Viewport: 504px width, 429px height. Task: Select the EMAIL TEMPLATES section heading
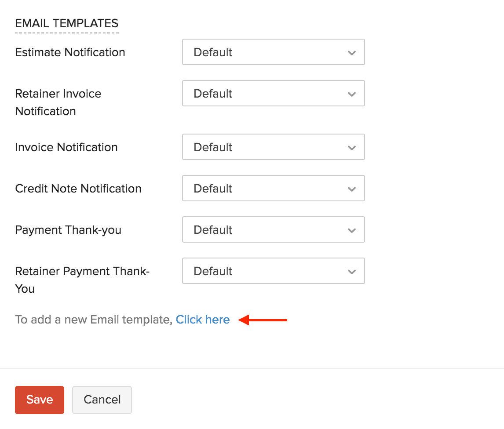66,23
